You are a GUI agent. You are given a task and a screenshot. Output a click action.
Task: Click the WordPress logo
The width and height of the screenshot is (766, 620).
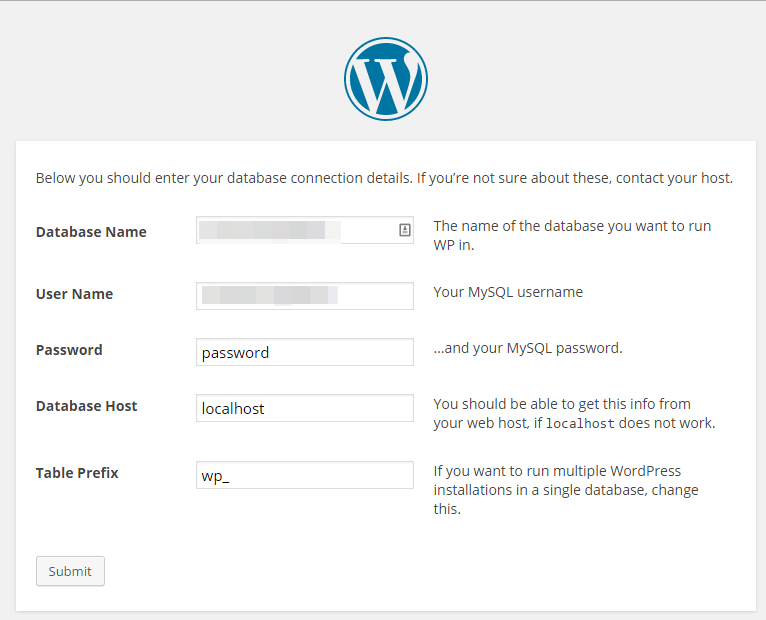pyautogui.click(x=385, y=80)
